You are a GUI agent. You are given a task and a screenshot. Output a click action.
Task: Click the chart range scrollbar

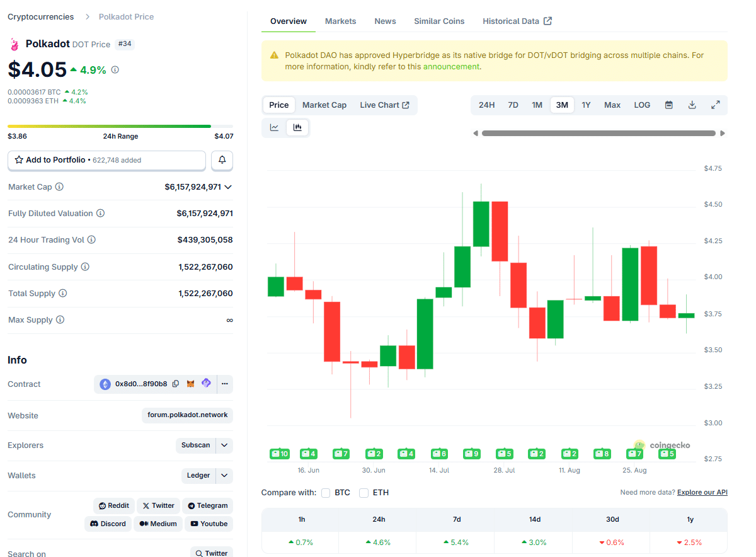(x=598, y=134)
